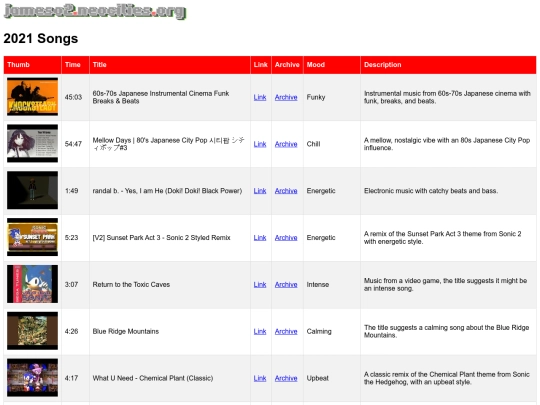Image resolution: width=540 pixels, height=405 pixels.
Task: Select the title '[V2] Sunset Park Act 3'
Action: click(161, 238)
